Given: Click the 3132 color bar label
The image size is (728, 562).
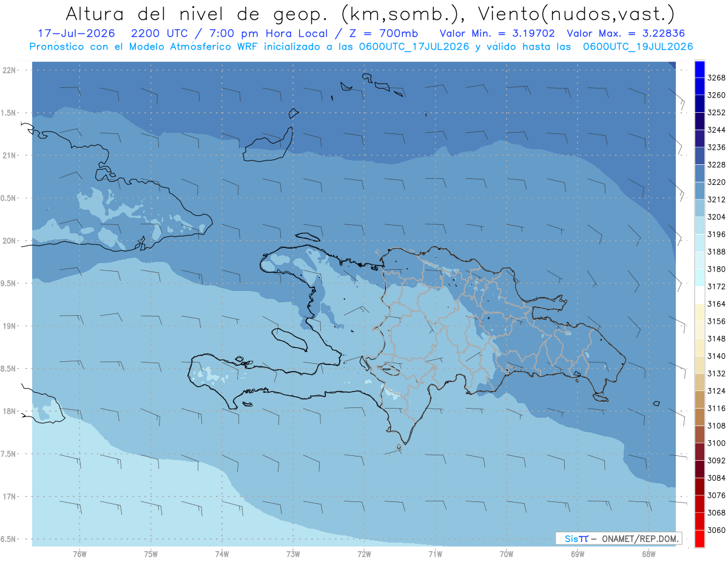Looking at the screenshot, I should [716, 373].
